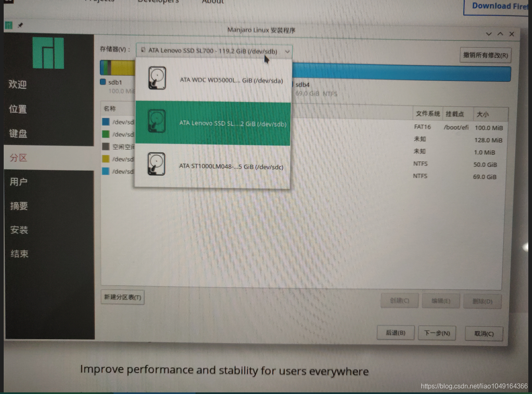Select the blue /dev/sd partition row swatch
Viewport: 532px width, 394px height.
click(x=106, y=122)
